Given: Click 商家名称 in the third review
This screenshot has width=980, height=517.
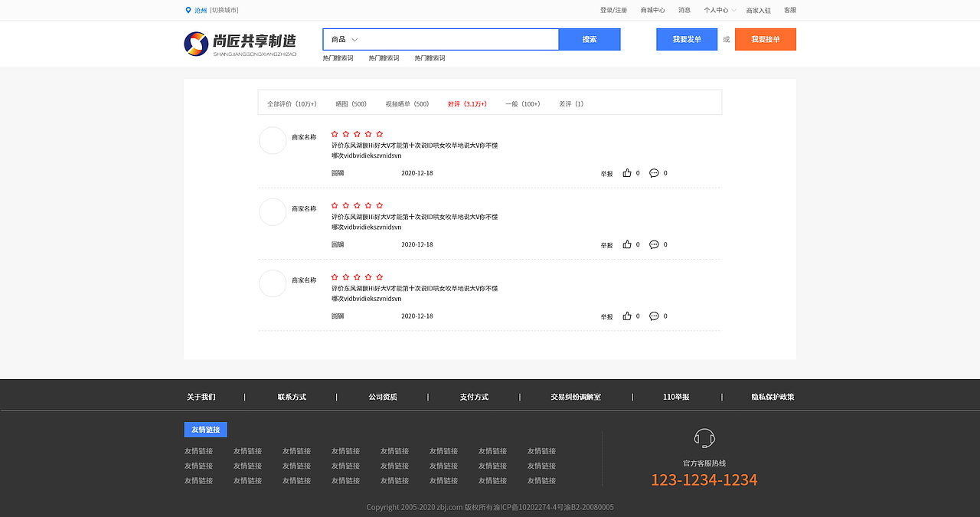Looking at the screenshot, I should 304,280.
